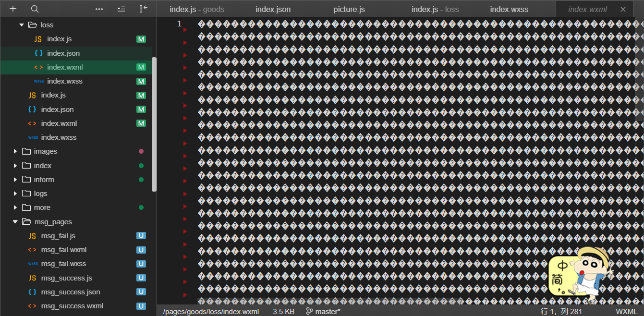Click the JS icon of loss index.js
The image size is (644, 316).
coord(38,39)
